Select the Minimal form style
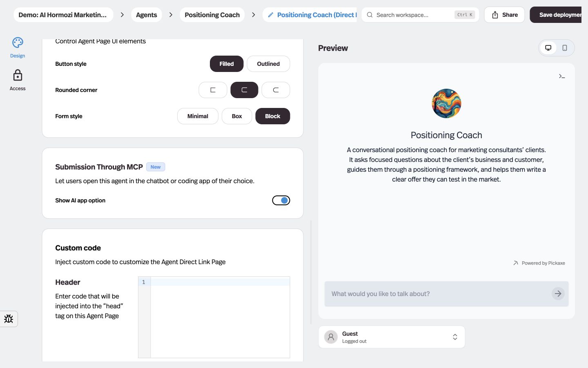 click(x=198, y=116)
